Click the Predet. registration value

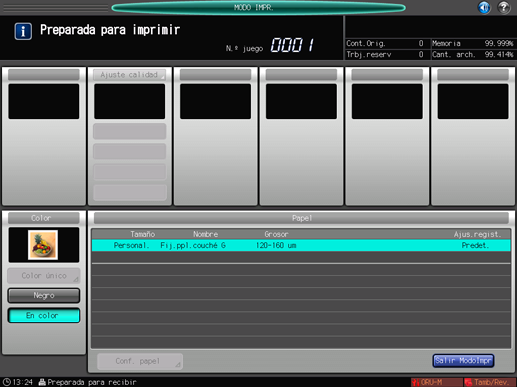(x=475, y=245)
